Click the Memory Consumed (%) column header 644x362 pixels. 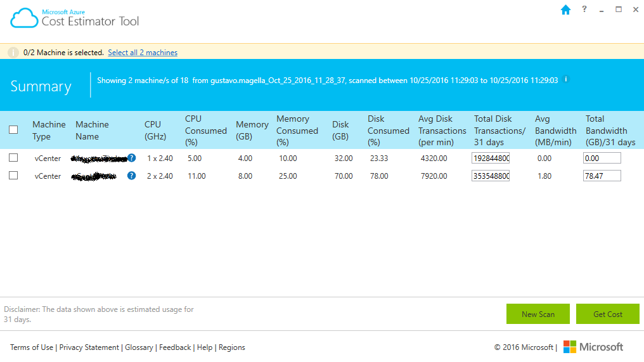tap(297, 130)
